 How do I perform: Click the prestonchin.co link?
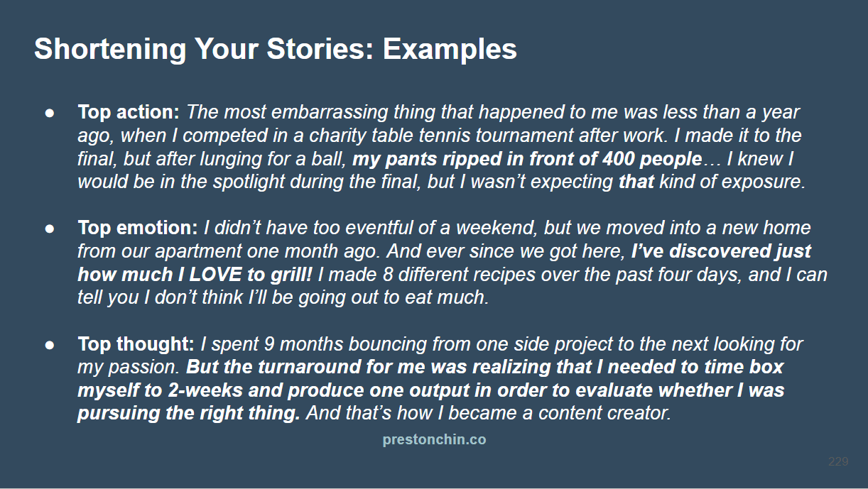(x=434, y=439)
